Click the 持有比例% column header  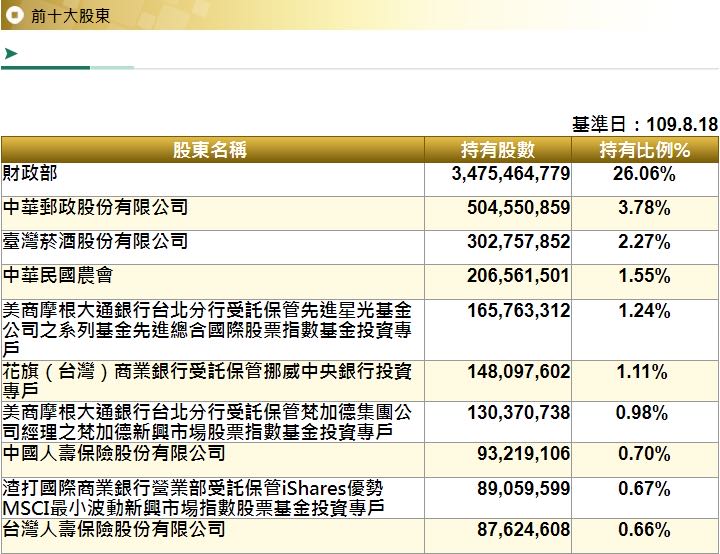(x=645, y=150)
